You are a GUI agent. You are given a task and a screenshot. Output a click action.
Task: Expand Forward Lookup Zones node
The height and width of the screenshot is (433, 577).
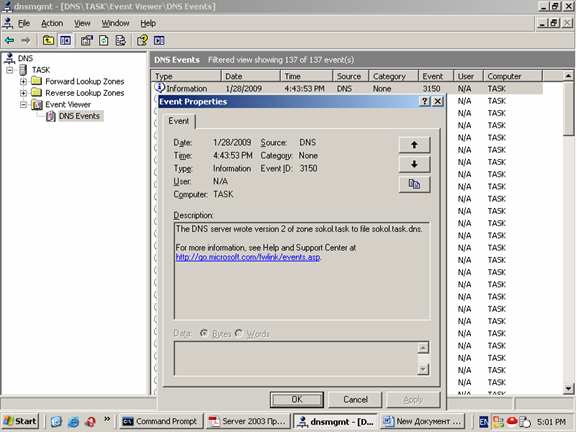pyautogui.click(x=23, y=81)
